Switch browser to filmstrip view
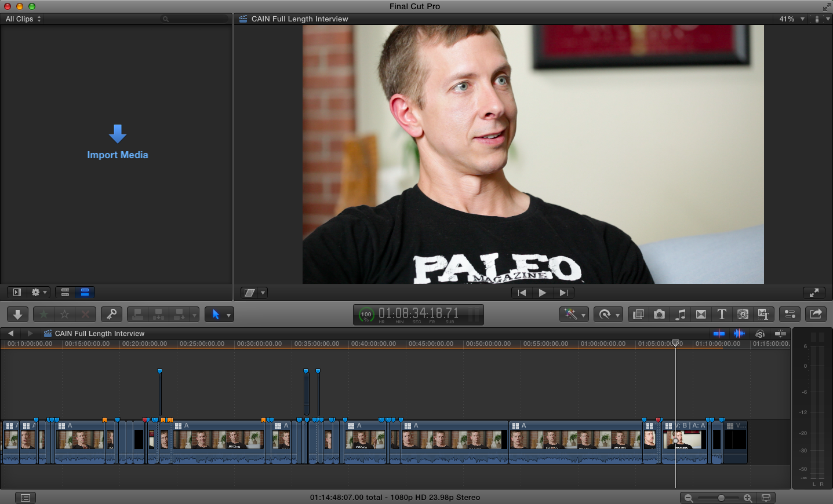 (x=66, y=293)
